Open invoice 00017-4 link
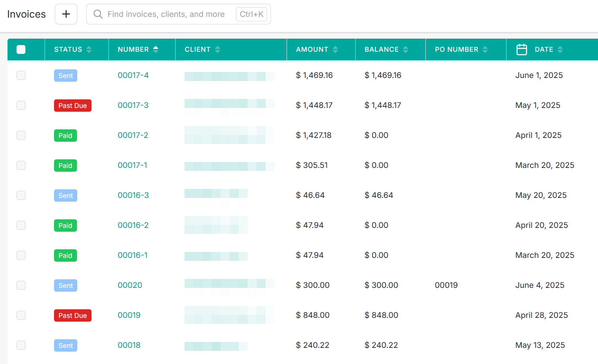This screenshot has width=598, height=364. coord(133,75)
